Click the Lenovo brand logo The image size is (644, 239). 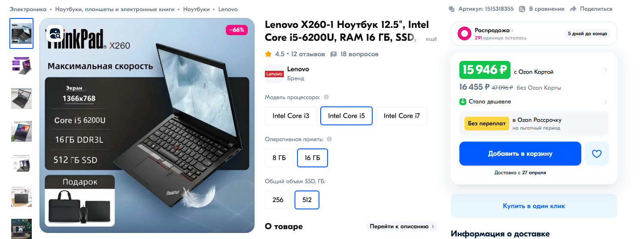274,74
